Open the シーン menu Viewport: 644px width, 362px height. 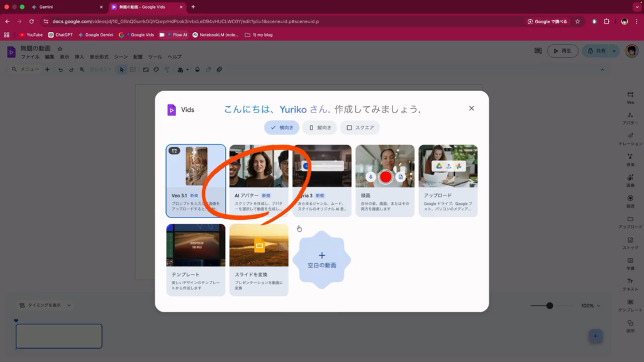click(x=121, y=57)
